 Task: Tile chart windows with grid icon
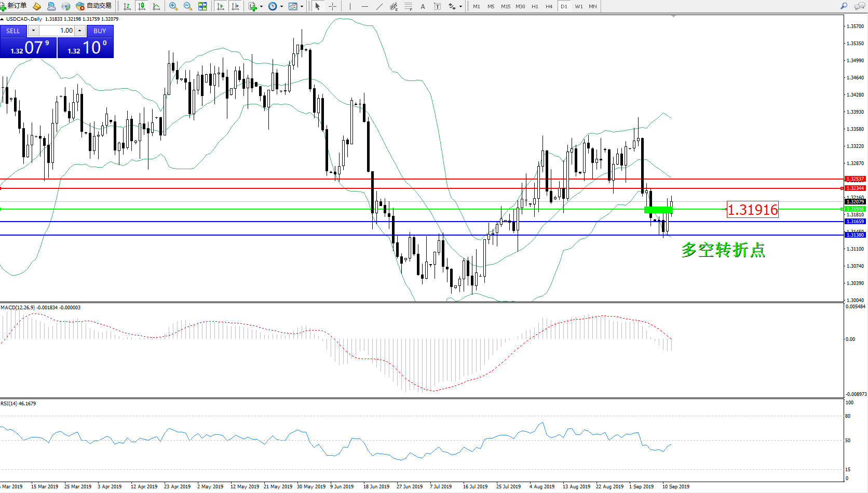tap(202, 6)
